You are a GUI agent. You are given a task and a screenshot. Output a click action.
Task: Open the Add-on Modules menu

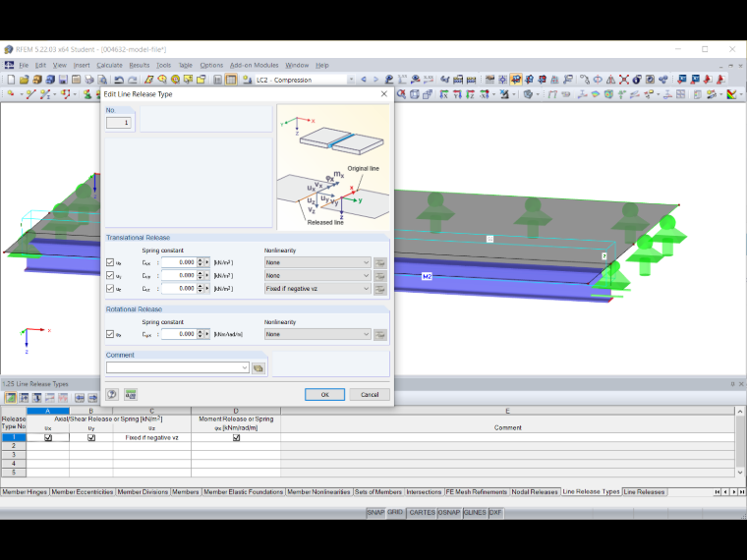point(254,65)
